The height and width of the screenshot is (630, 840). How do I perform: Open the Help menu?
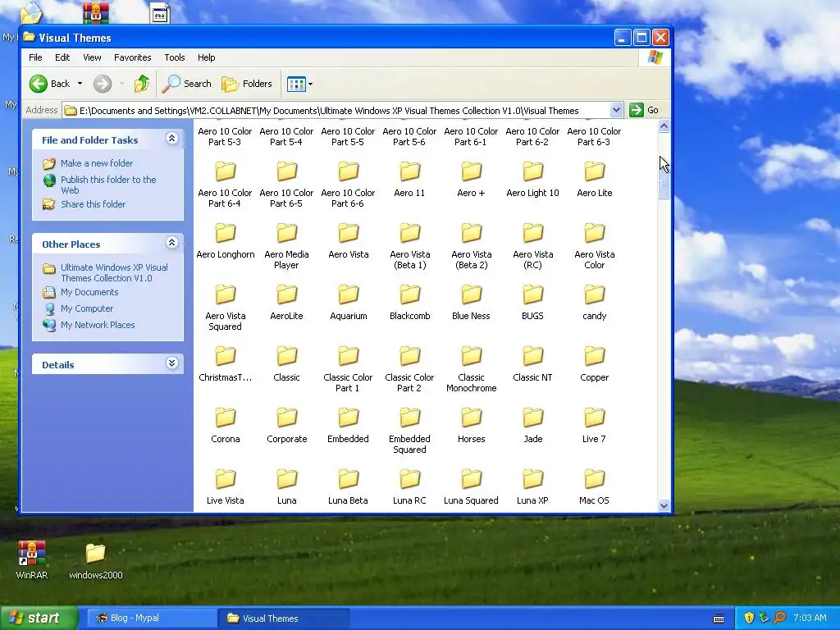click(206, 57)
